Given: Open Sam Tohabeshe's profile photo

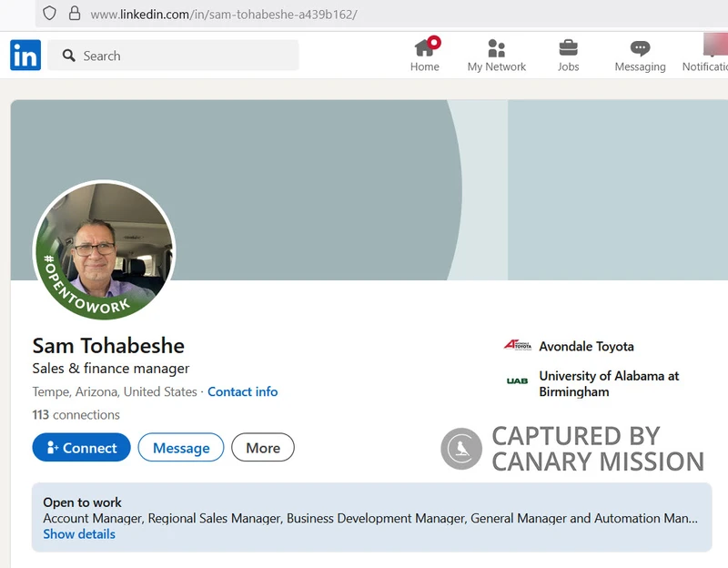Looking at the screenshot, I should 104,249.
